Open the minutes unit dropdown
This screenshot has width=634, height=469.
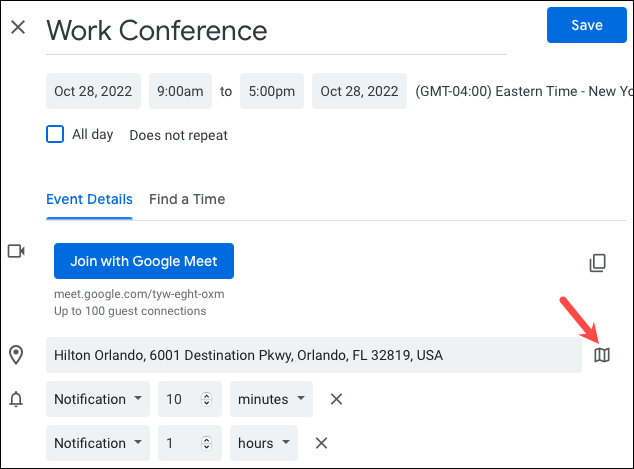(x=271, y=399)
